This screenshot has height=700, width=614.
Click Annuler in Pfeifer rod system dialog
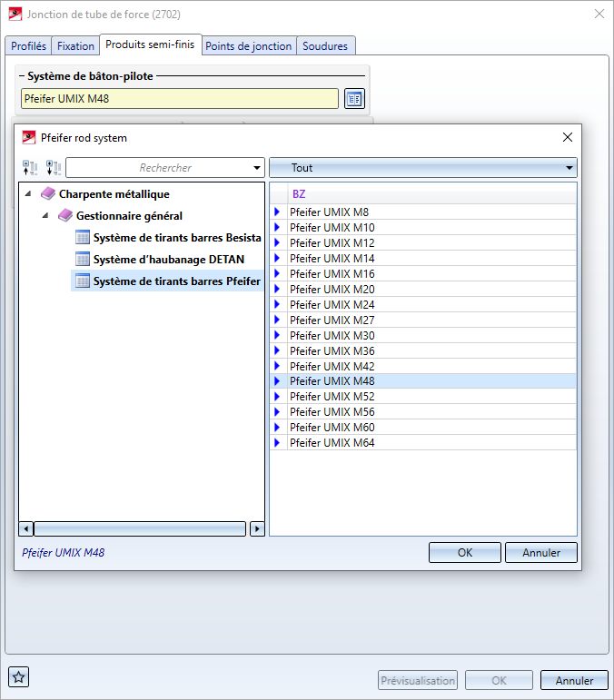coord(541,553)
